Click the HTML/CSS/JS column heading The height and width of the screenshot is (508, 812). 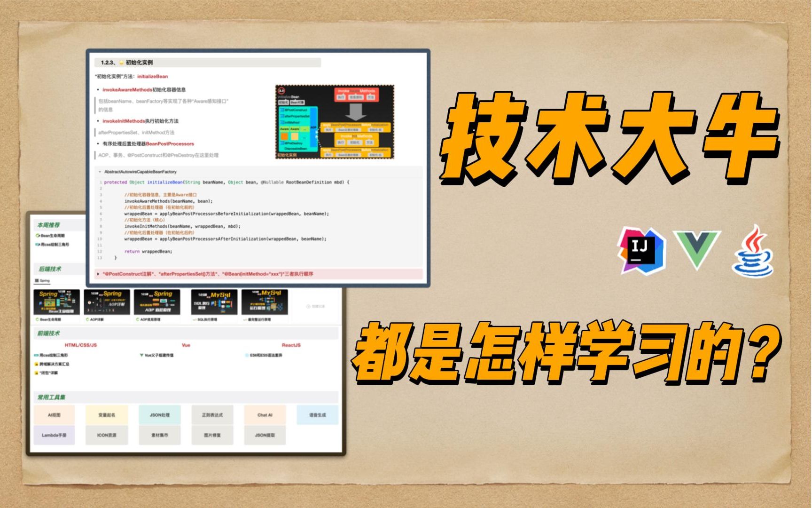click(81, 345)
